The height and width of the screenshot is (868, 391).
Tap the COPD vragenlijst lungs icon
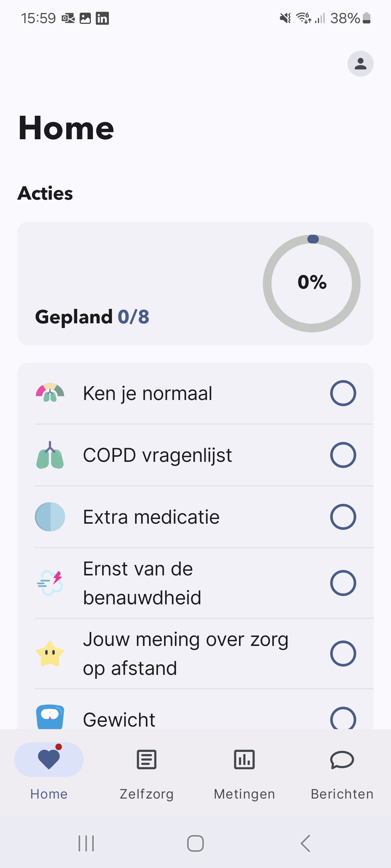coord(50,455)
